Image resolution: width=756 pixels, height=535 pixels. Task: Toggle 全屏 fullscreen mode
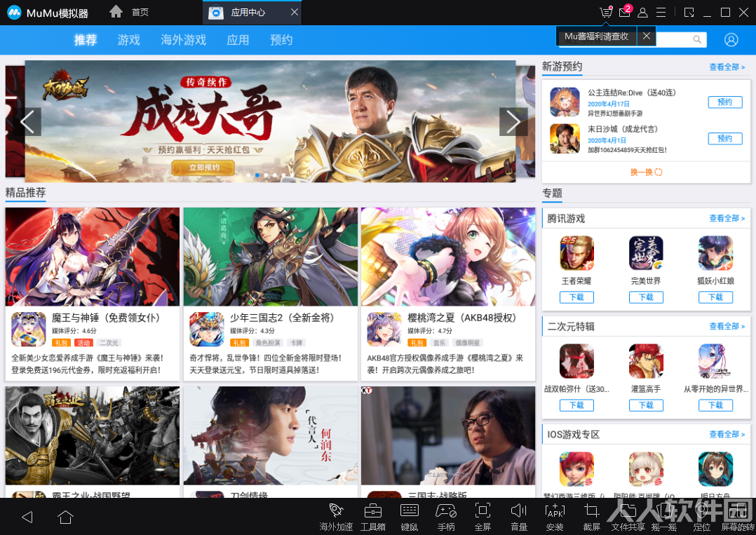tap(482, 517)
